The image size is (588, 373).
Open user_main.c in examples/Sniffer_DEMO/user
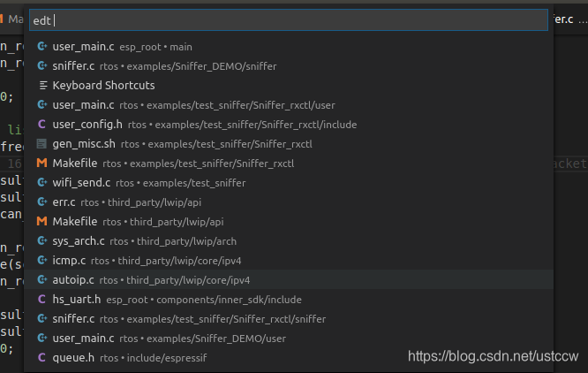(289, 339)
